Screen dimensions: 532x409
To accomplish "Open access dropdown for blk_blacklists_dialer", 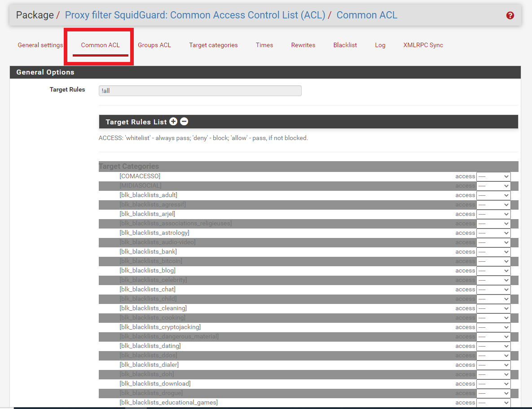I will (493, 365).
